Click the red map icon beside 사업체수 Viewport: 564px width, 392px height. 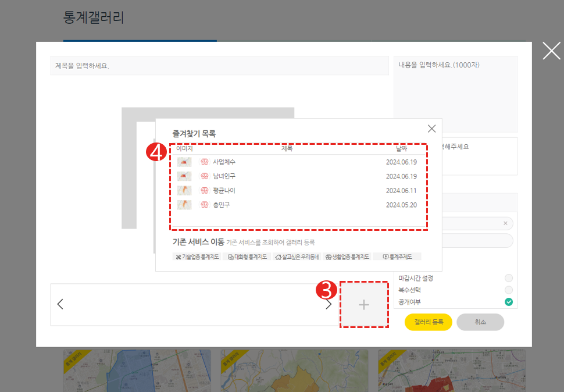point(205,162)
